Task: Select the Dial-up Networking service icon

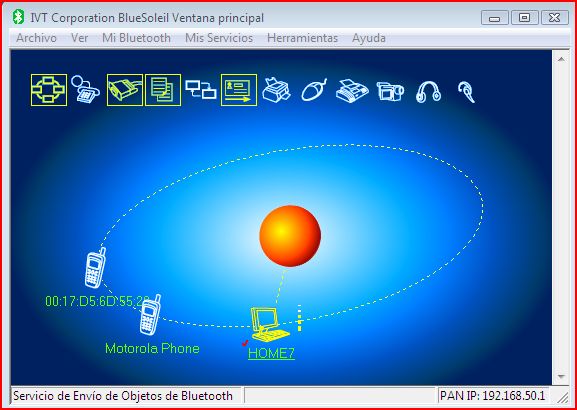Action: coord(85,89)
